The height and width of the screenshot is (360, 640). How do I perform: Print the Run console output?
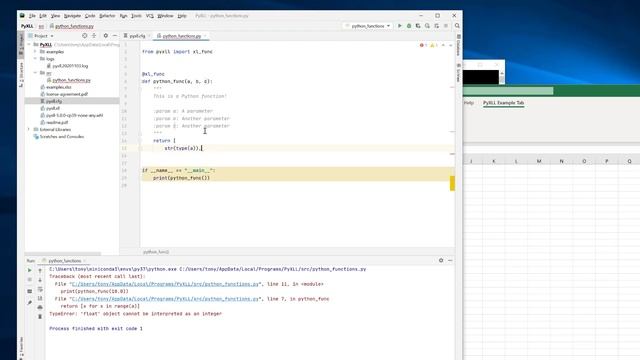tap(40, 307)
